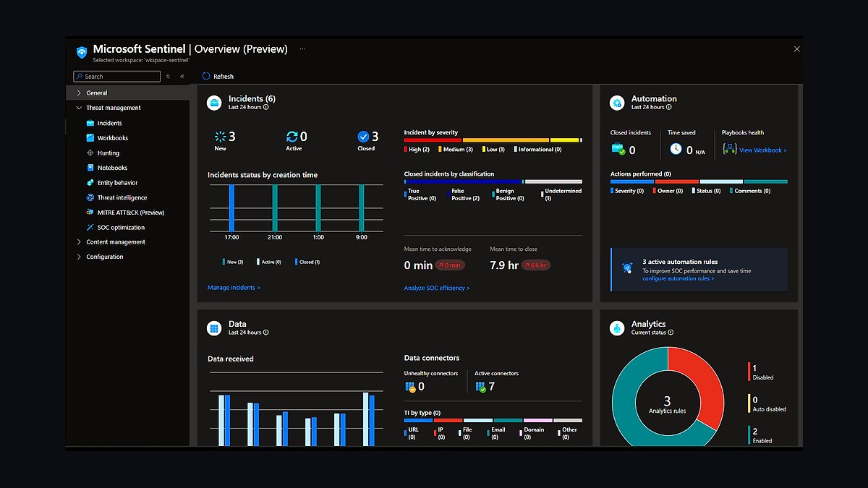Open the configure automation rules link
This screenshot has height=488, width=868.
(x=678, y=278)
